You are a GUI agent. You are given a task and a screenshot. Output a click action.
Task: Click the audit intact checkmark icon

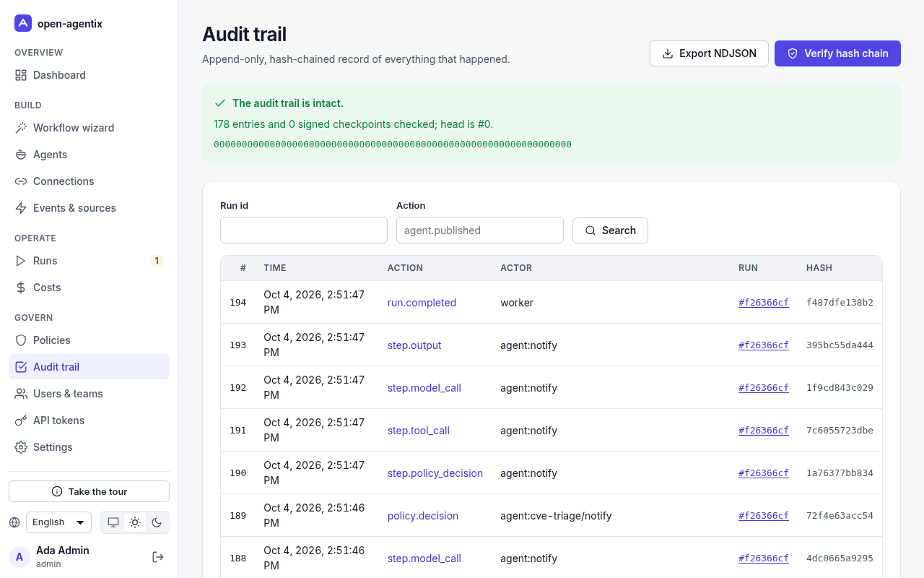point(220,103)
